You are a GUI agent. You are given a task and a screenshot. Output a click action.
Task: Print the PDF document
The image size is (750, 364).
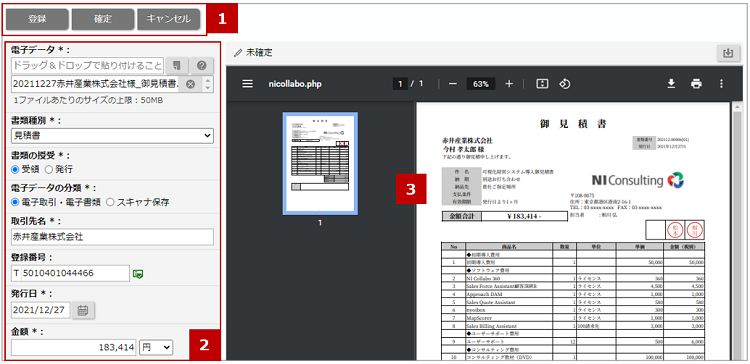tap(696, 84)
